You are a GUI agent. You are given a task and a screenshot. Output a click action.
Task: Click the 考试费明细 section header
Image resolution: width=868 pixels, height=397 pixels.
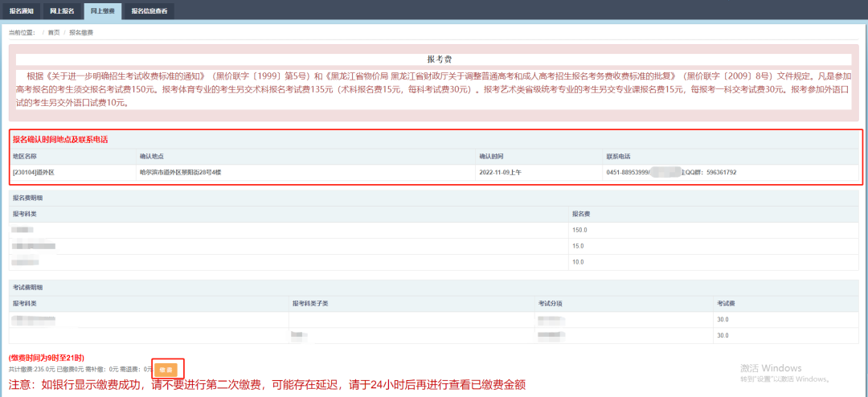pyautogui.click(x=27, y=288)
